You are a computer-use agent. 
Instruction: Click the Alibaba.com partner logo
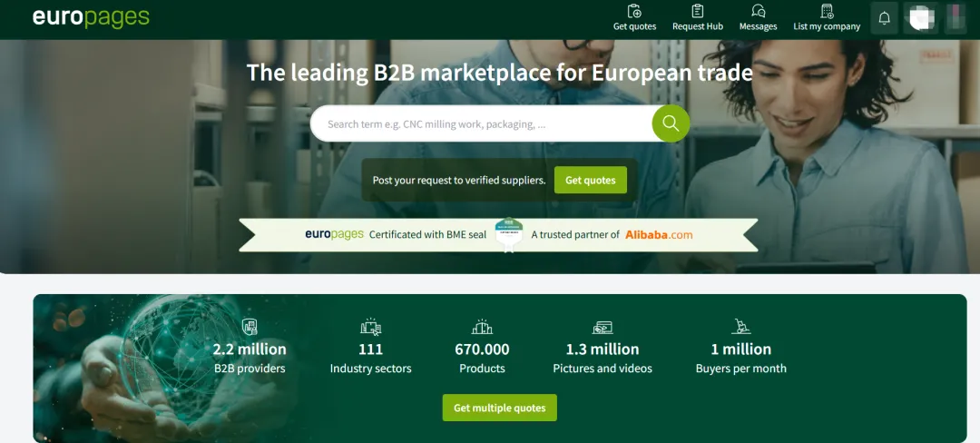click(x=659, y=235)
